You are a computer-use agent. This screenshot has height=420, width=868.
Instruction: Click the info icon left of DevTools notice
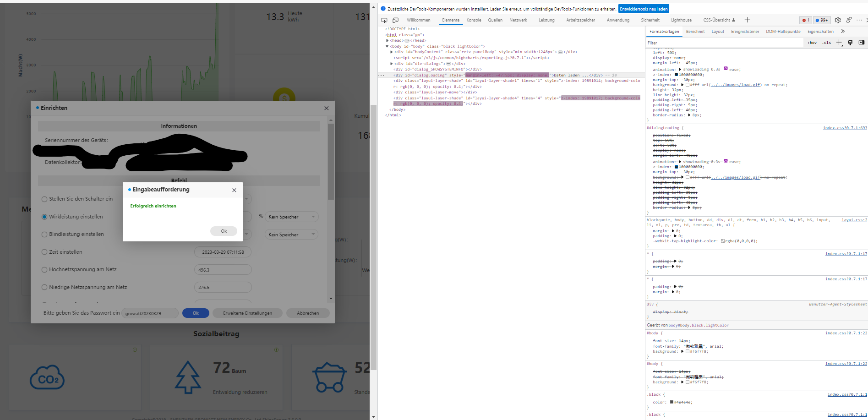(x=383, y=9)
